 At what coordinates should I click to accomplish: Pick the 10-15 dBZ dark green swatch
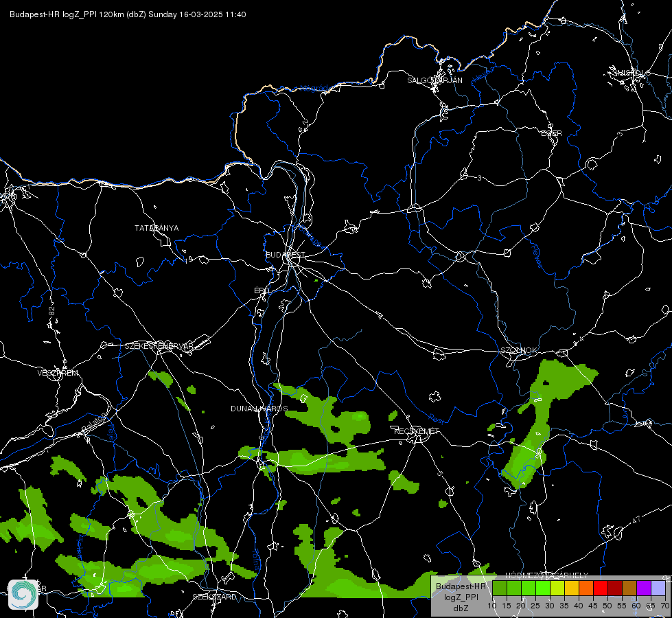[500, 588]
